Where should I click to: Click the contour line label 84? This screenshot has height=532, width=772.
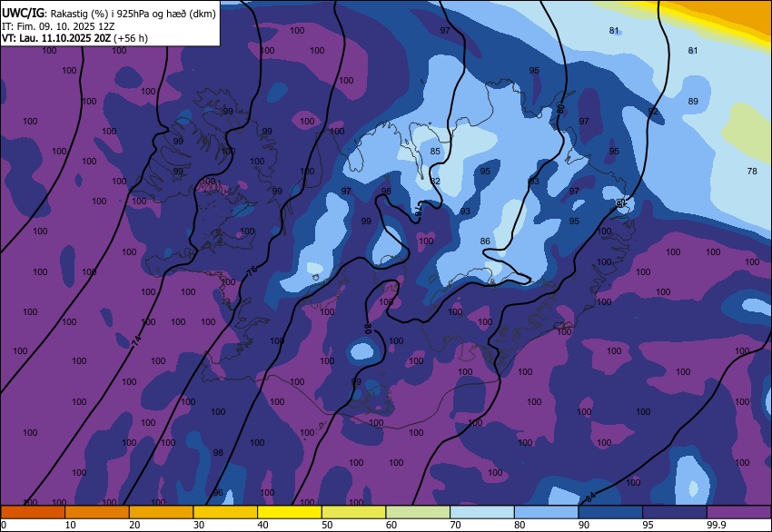coord(591,497)
